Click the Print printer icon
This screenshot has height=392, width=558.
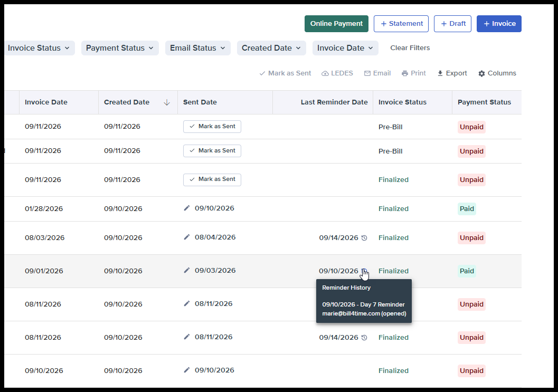(404, 73)
